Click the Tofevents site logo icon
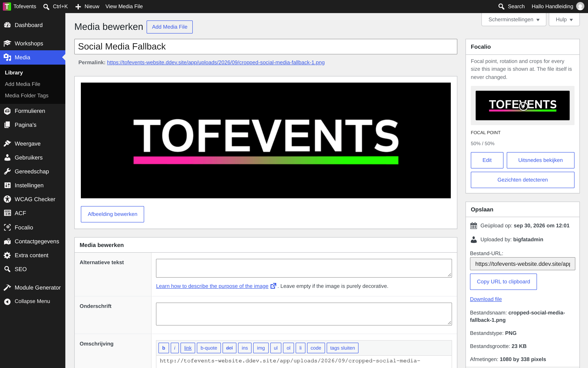The height and width of the screenshot is (368, 588). [7, 7]
